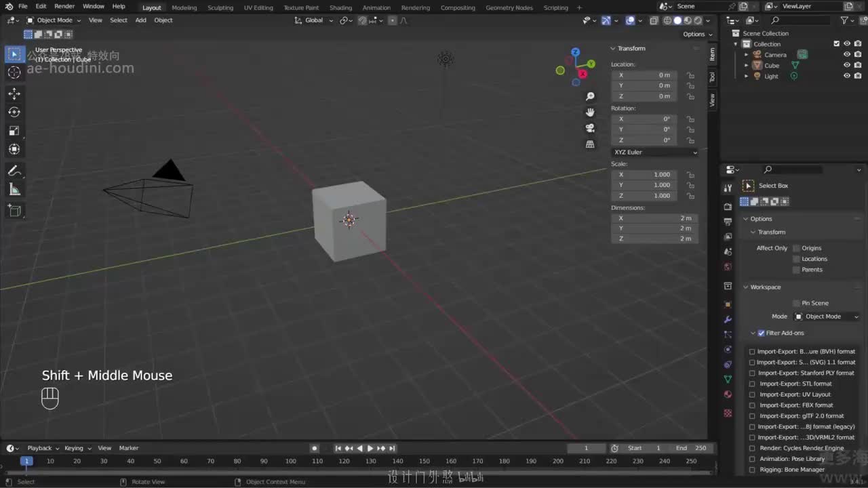Open the Material properties tab icon

728,394
